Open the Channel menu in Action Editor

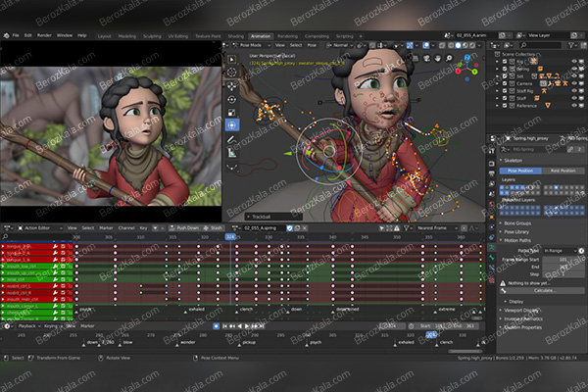click(126, 228)
